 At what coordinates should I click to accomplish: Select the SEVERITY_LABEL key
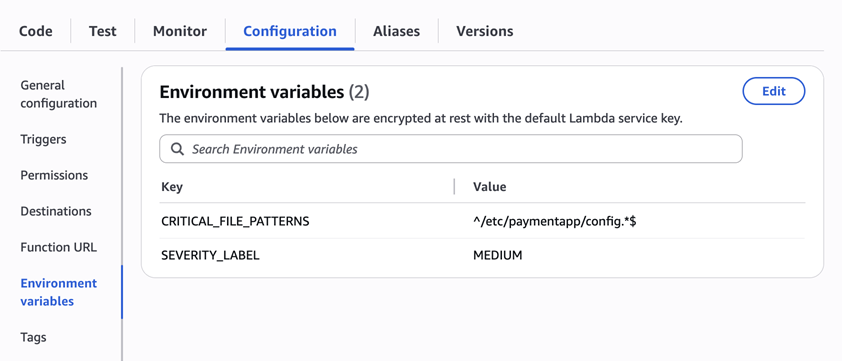210,256
